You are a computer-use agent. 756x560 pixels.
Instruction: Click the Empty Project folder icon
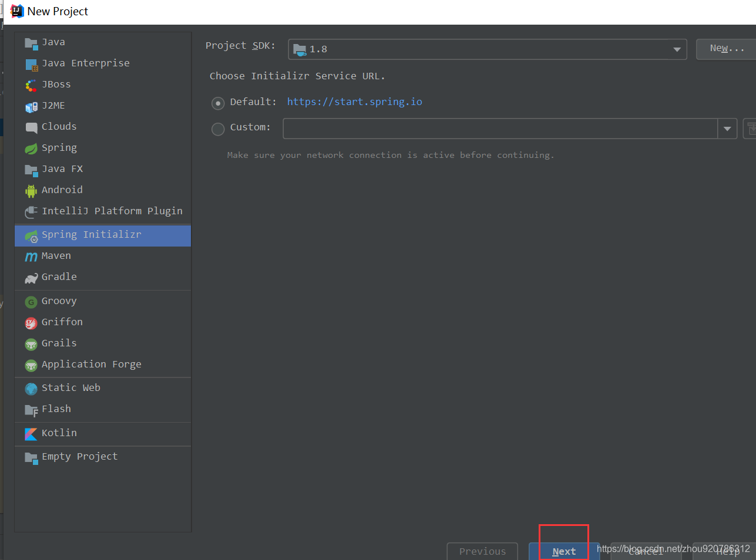point(31,457)
